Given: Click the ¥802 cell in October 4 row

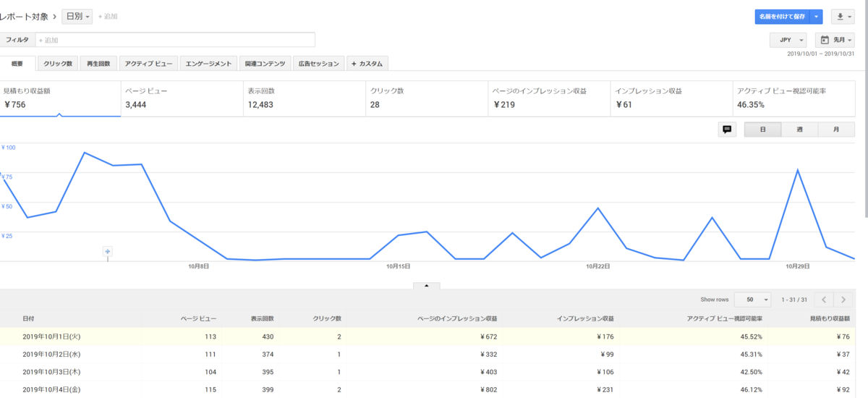Looking at the screenshot, I should (x=488, y=389).
